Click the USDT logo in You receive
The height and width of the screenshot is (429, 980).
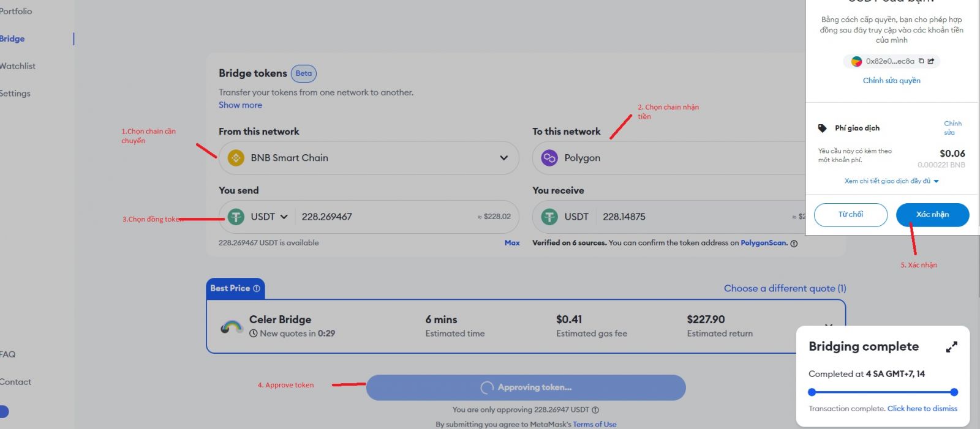point(549,217)
